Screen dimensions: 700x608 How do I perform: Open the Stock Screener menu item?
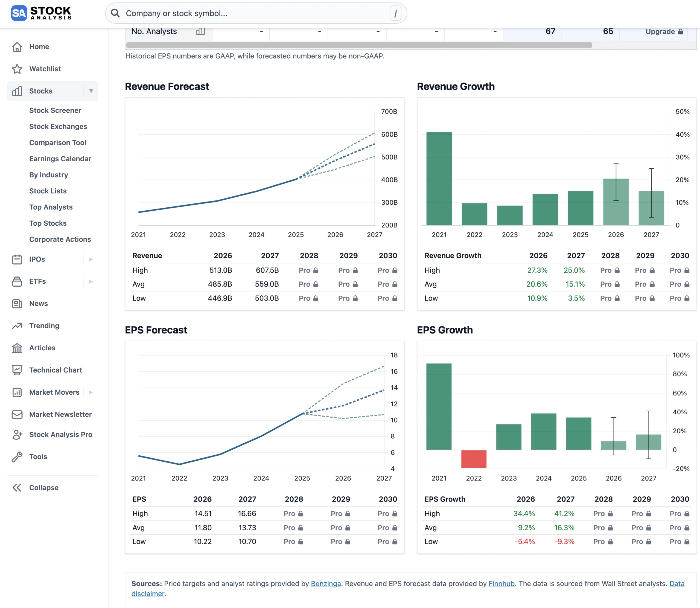click(55, 110)
